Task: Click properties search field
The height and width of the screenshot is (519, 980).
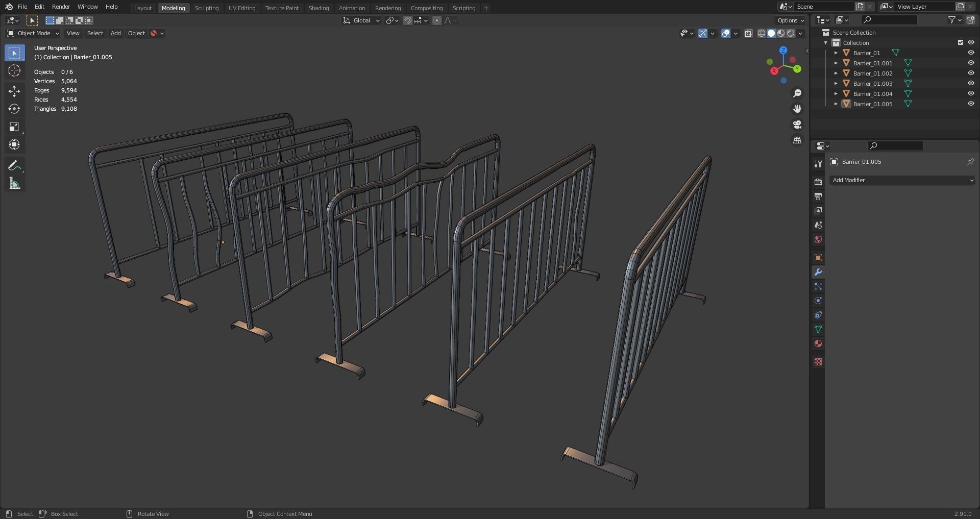Action: coord(895,146)
